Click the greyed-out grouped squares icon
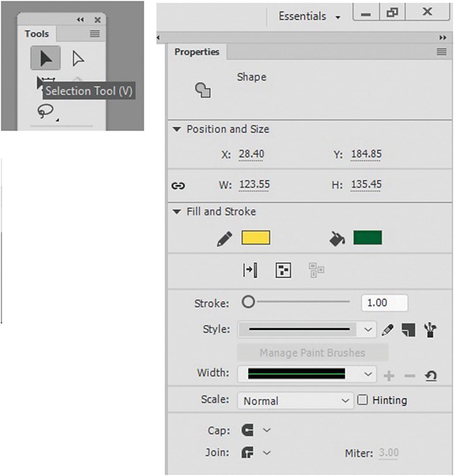 click(316, 270)
